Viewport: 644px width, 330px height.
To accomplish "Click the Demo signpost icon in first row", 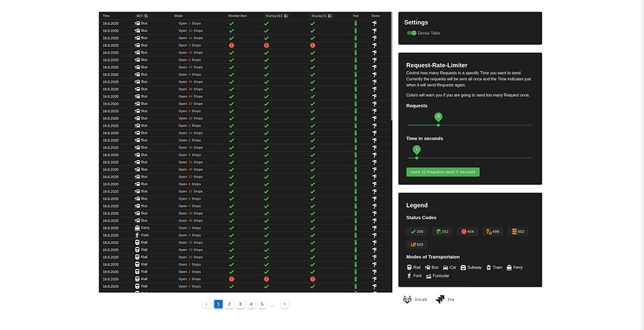I will point(375,23).
